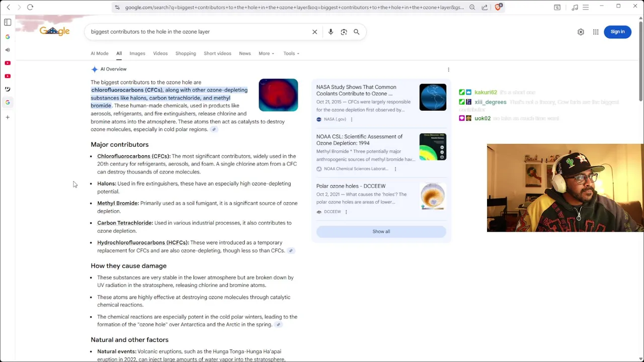
Task: Open the browser hamburger menu
Action: (586, 7)
